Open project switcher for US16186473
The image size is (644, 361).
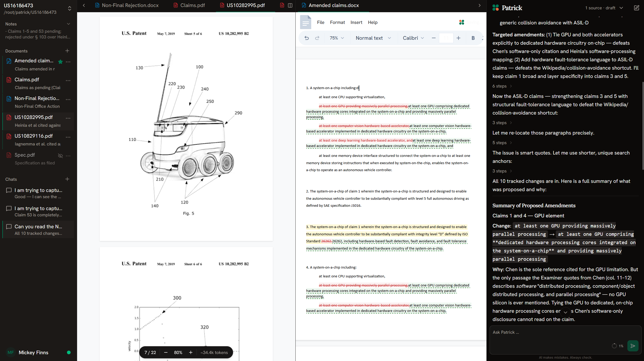(69, 9)
